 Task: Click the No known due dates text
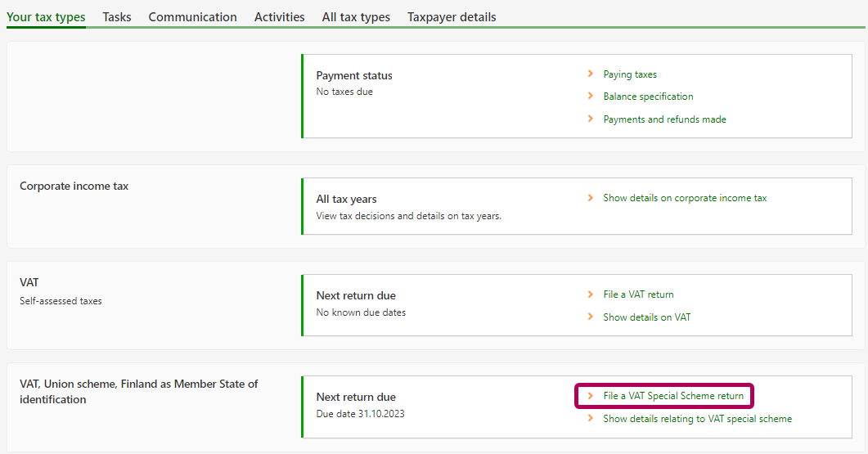coord(361,312)
